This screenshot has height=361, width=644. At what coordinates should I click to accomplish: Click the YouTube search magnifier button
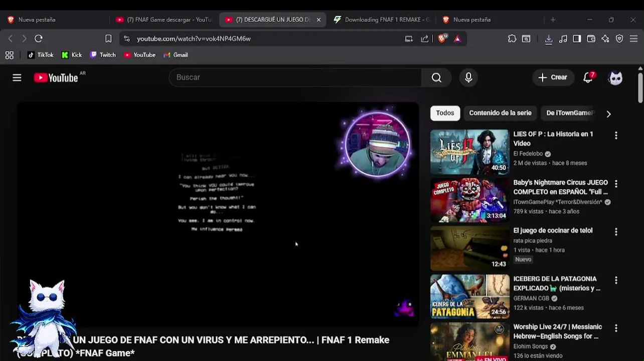(436, 77)
